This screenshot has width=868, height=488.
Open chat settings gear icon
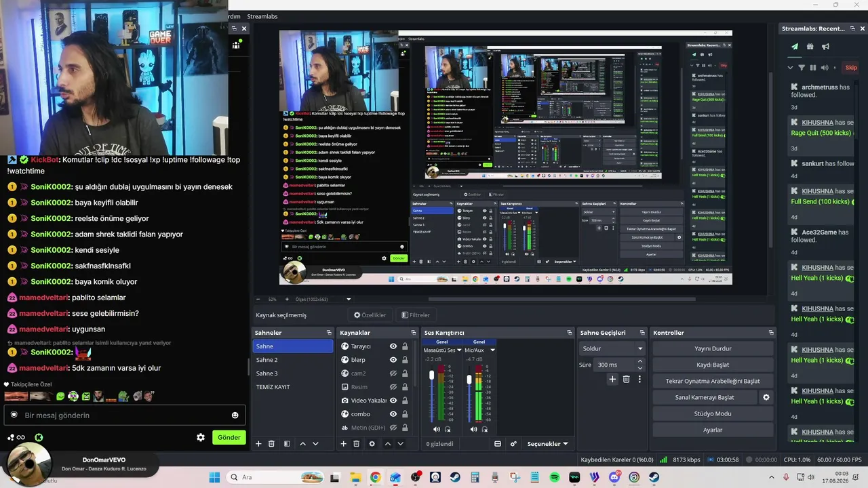pyautogui.click(x=201, y=437)
